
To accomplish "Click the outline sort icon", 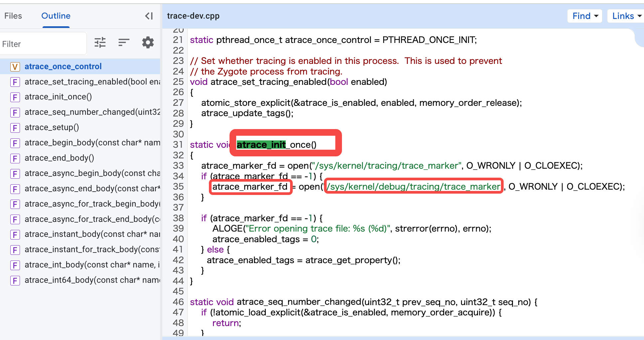I will click(x=124, y=42).
